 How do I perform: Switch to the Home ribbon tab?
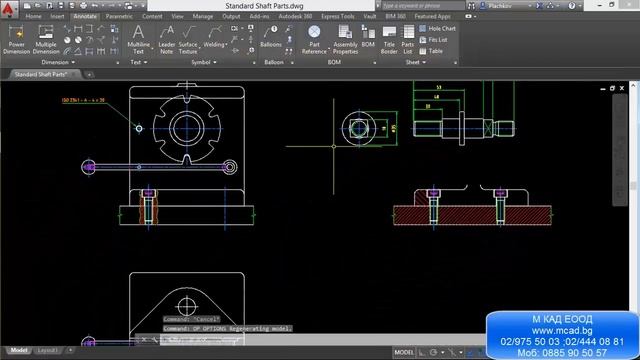(33, 16)
